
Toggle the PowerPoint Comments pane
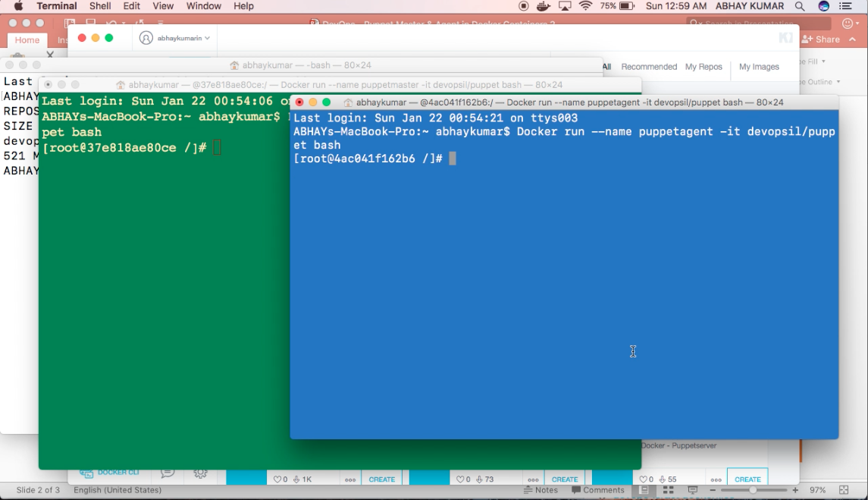[598, 490]
